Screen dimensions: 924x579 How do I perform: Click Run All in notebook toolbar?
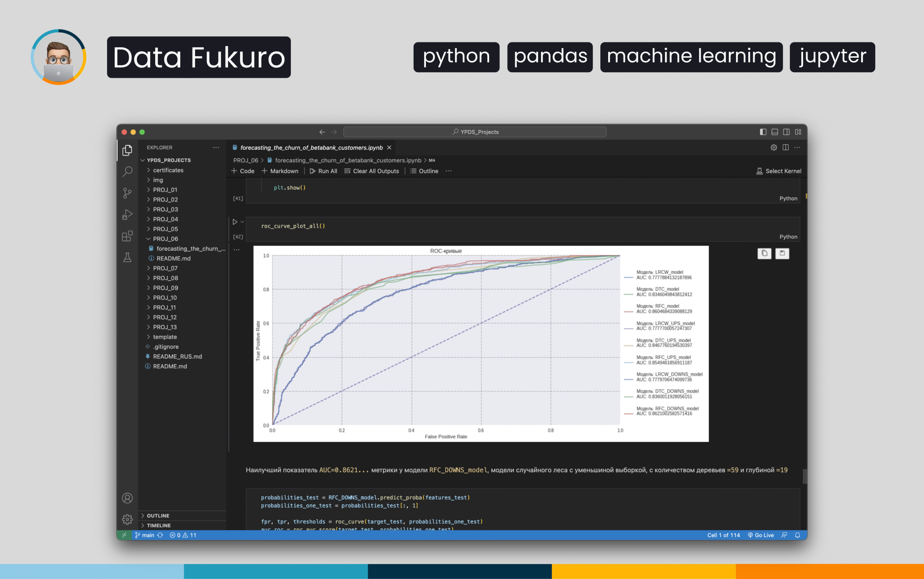(x=323, y=171)
